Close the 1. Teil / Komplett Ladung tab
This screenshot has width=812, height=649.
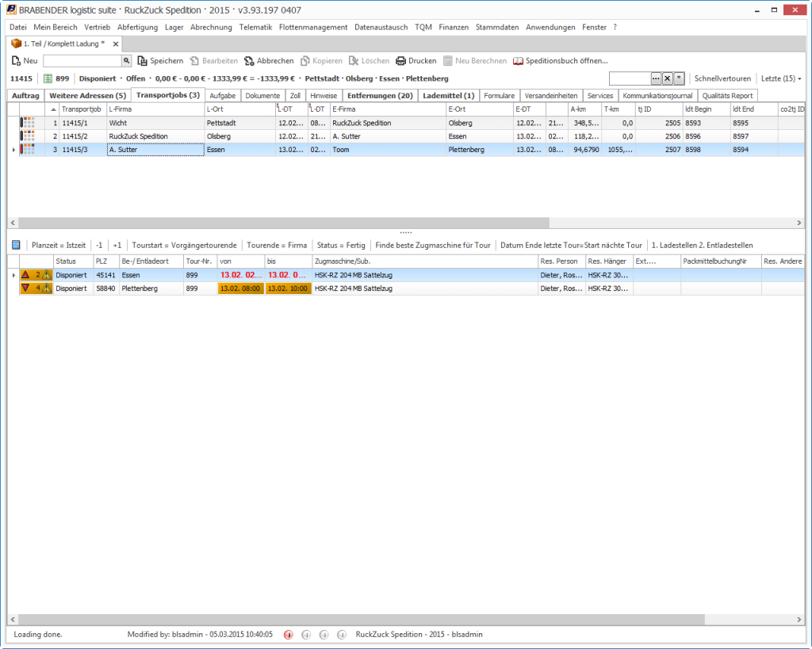coord(116,44)
